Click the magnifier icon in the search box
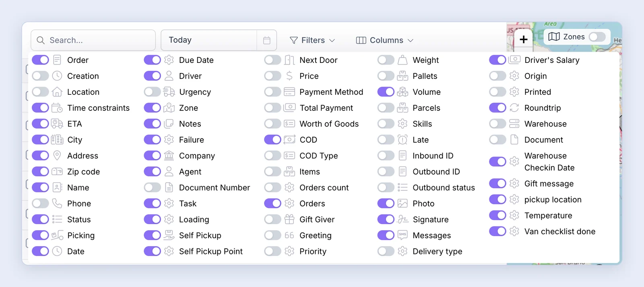This screenshot has height=287, width=644. [x=41, y=40]
